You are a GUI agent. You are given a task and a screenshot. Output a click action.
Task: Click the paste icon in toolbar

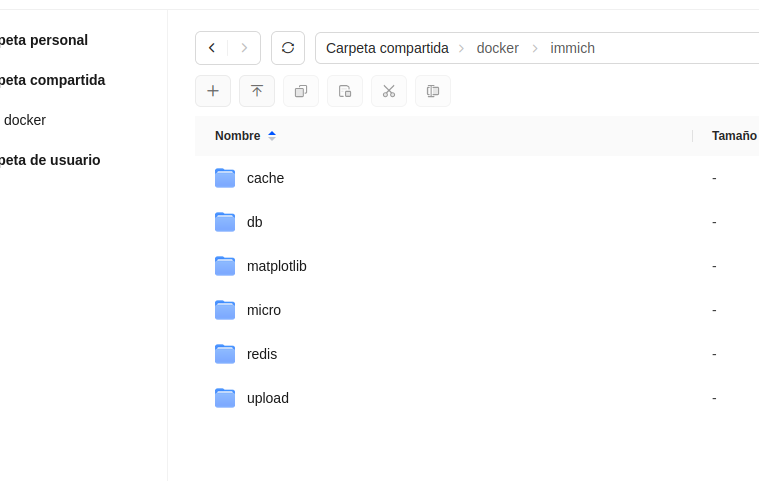(345, 91)
